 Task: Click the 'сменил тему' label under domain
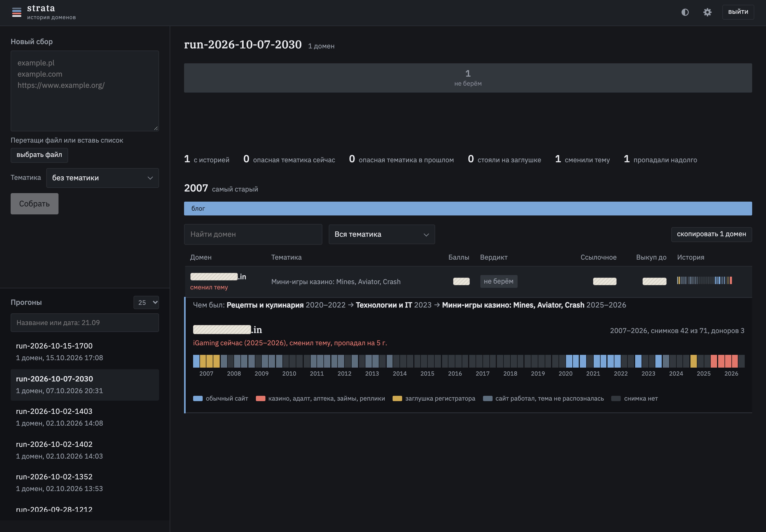coord(209,287)
